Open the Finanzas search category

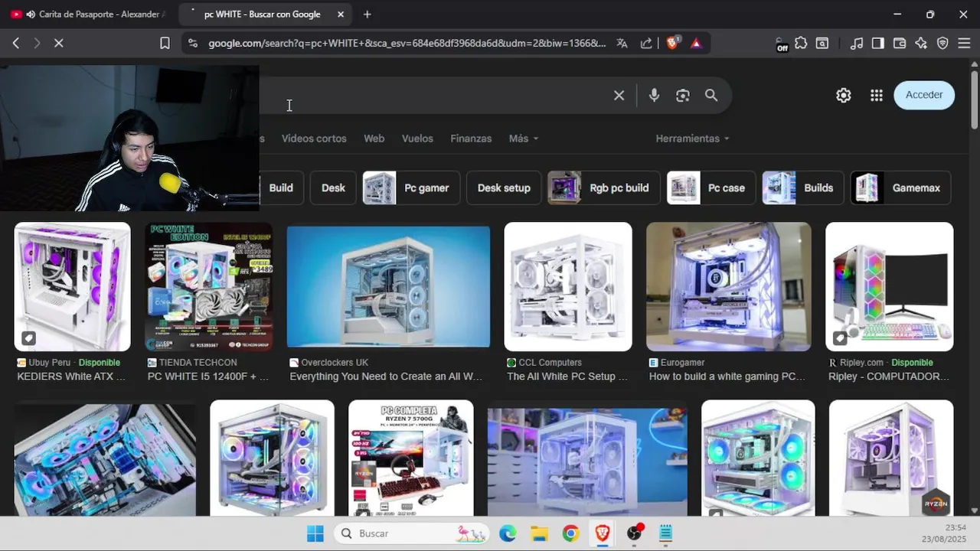pyautogui.click(x=471, y=139)
